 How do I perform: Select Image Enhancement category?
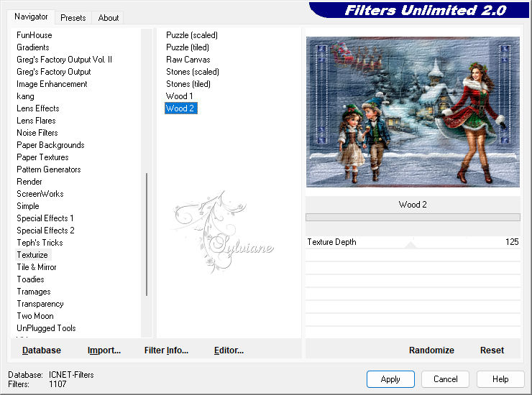coord(52,84)
